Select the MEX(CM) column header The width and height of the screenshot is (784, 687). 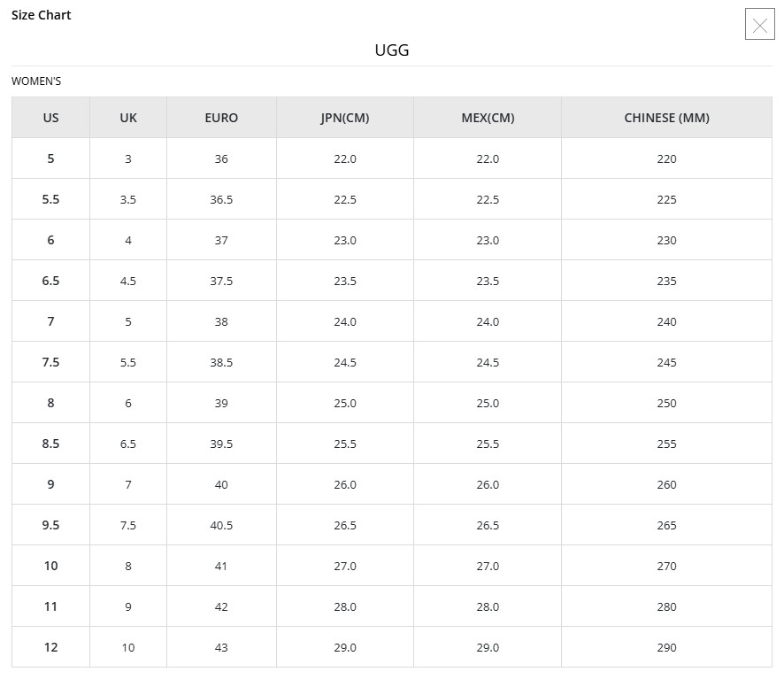coord(488,118)
